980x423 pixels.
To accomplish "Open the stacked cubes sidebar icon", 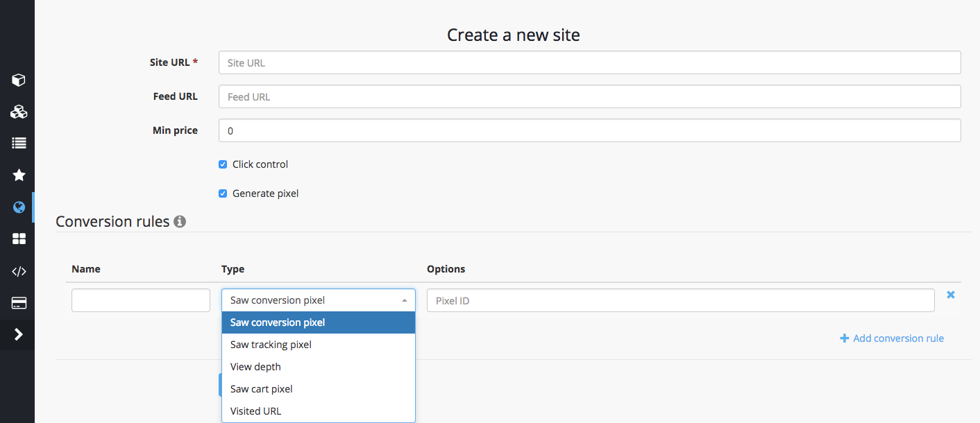I will [x=19, y=112].
